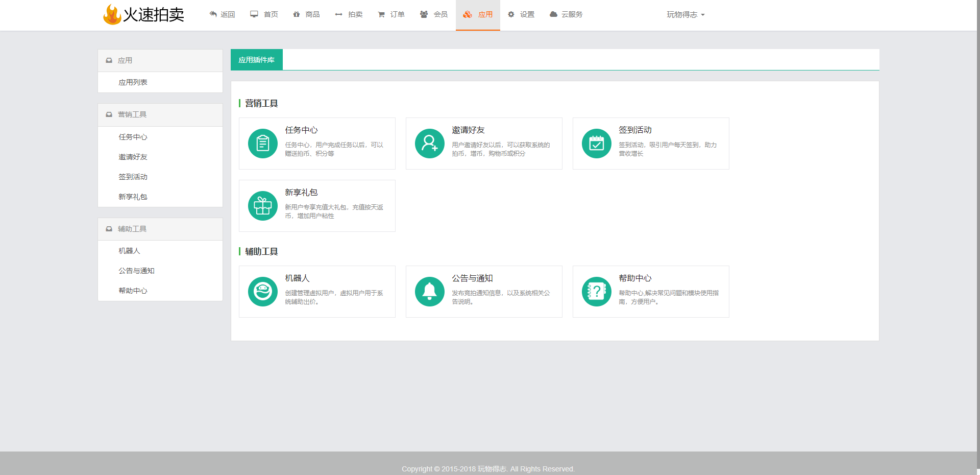Open 商品 in the top navigation

coord(307,14)
